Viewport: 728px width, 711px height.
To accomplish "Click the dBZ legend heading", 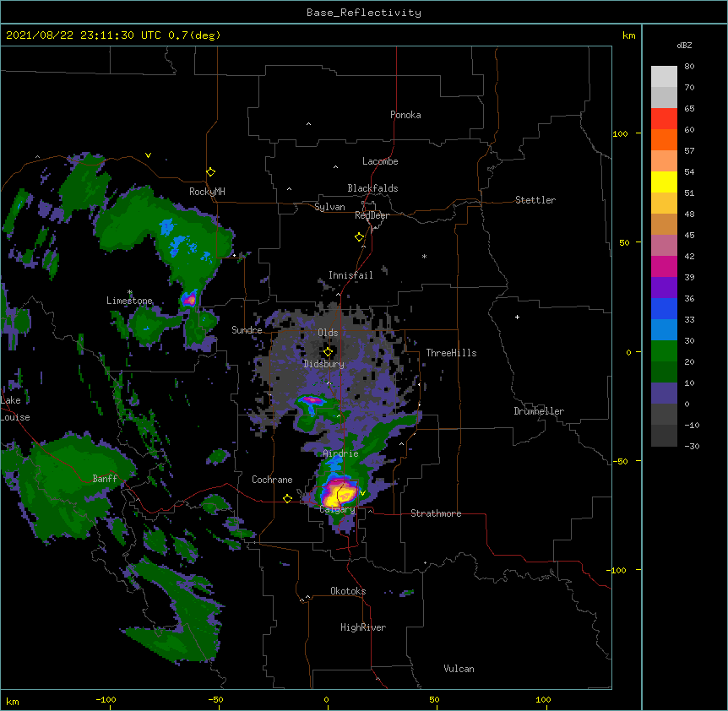I will point(684,45).
